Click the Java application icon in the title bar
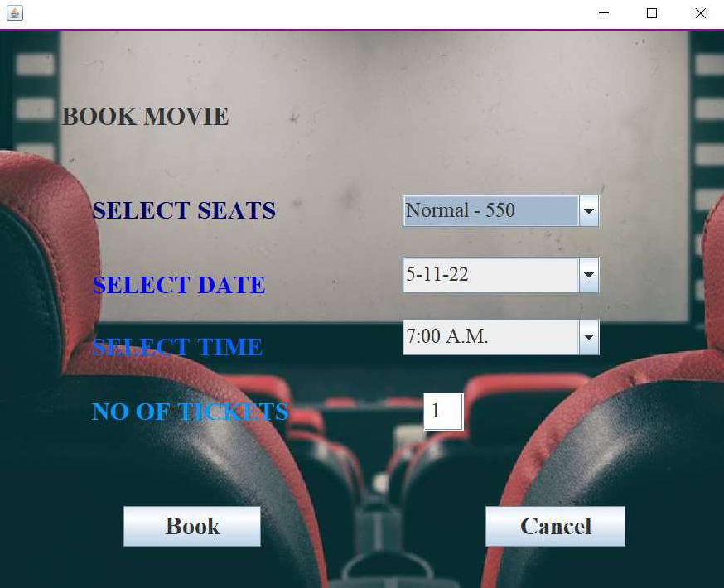724x588 pixels. click(13, 13)
